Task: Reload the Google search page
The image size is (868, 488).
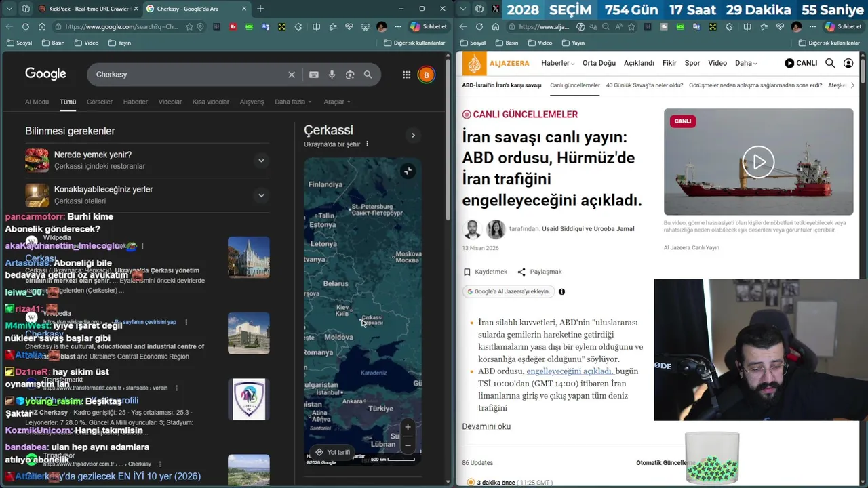Action: pyautogui.click(x=25, y=26)
